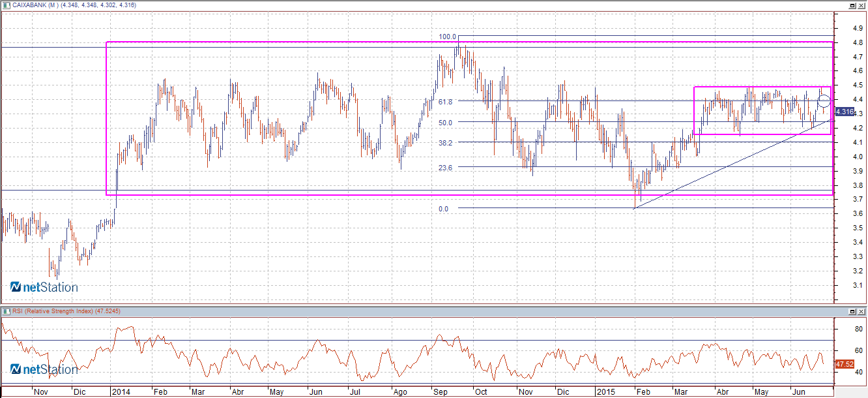
Task: Click the Fibonacci 100.0 level label
Action: (448, 37)
